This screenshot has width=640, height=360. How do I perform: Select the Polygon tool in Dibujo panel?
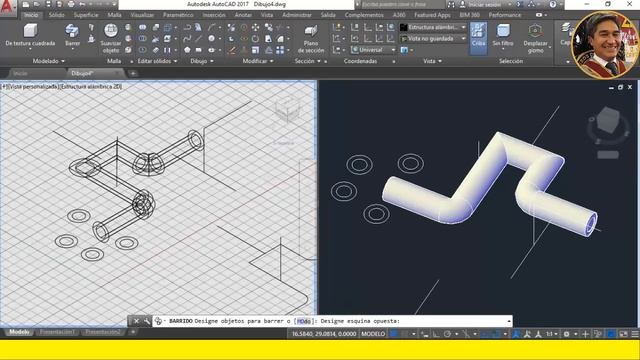pyautogui.click(x=187, y=50)
